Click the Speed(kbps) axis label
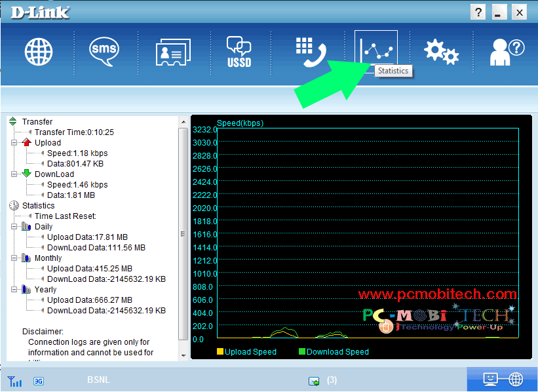Viewport: 538px width, 392px height. pyautogui.click(x=240, y=123)
